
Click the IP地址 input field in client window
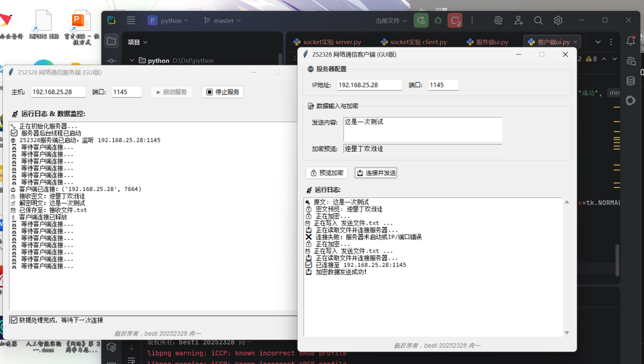tap(369, 85)
